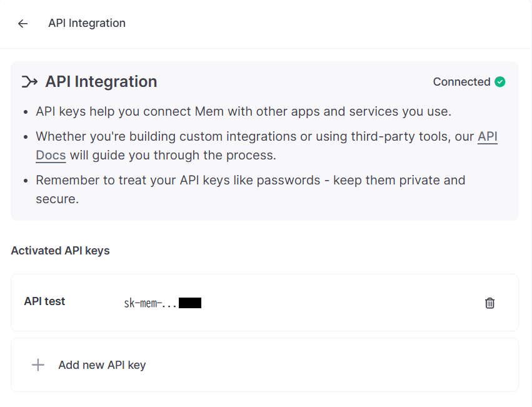This screenshot has width=532, height=407.
Task: Click the merge icon beside API Integration heading
Action: [x=29, y=82]
